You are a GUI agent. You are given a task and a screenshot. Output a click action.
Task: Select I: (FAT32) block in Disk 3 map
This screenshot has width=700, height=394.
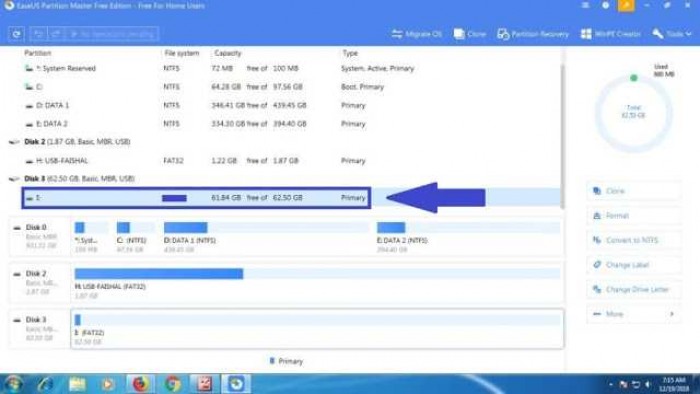click(x=317, y=329)
